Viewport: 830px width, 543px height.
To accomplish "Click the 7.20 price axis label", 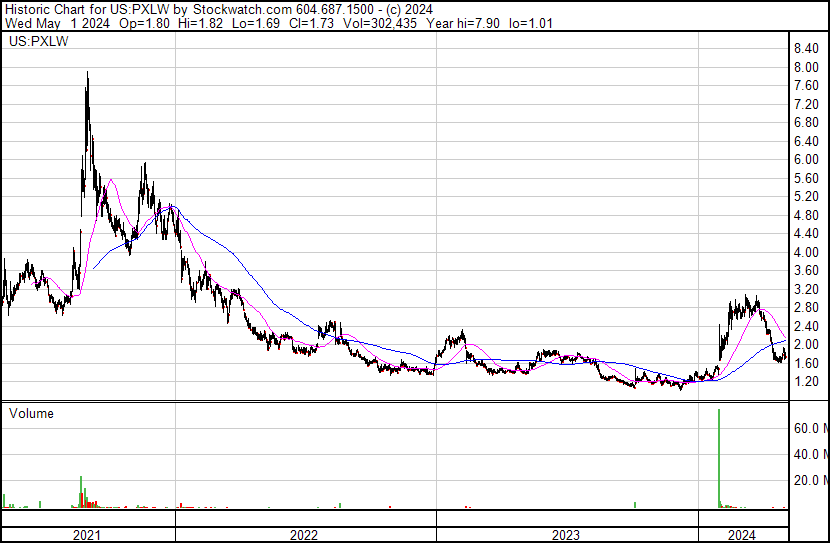I will [806, 104].
